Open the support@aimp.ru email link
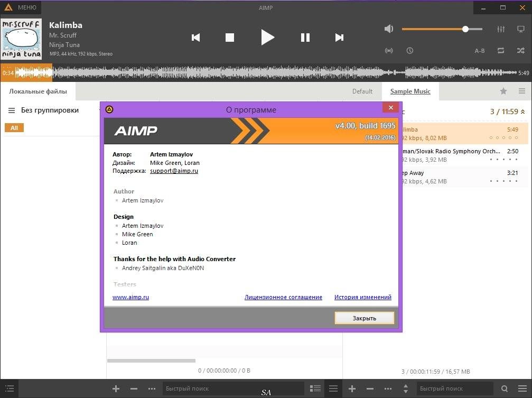This screenshot has width=532, height=398. pos(174,171)
